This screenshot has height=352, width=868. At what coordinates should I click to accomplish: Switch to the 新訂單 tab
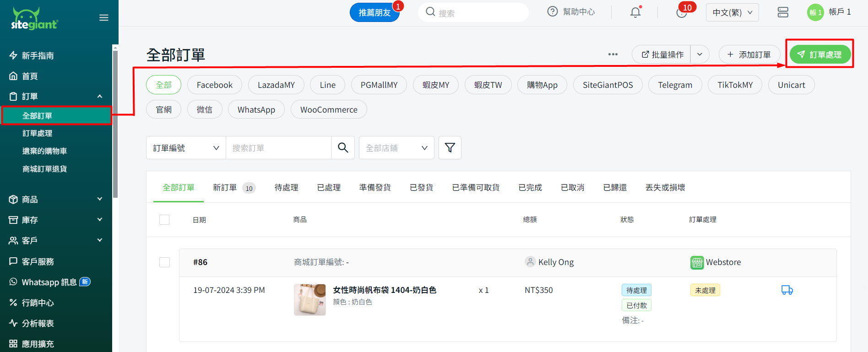(225, 188)
